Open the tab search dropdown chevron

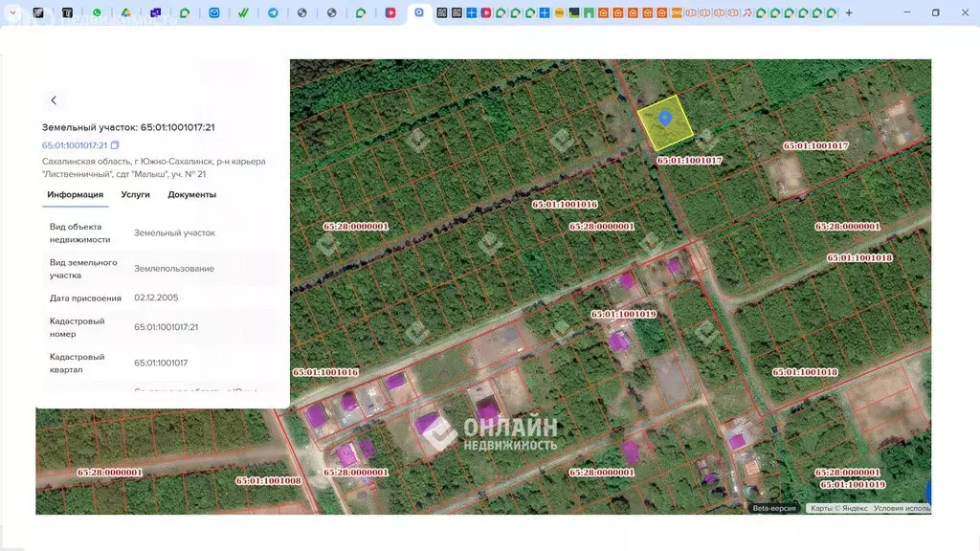coord(12,12)
